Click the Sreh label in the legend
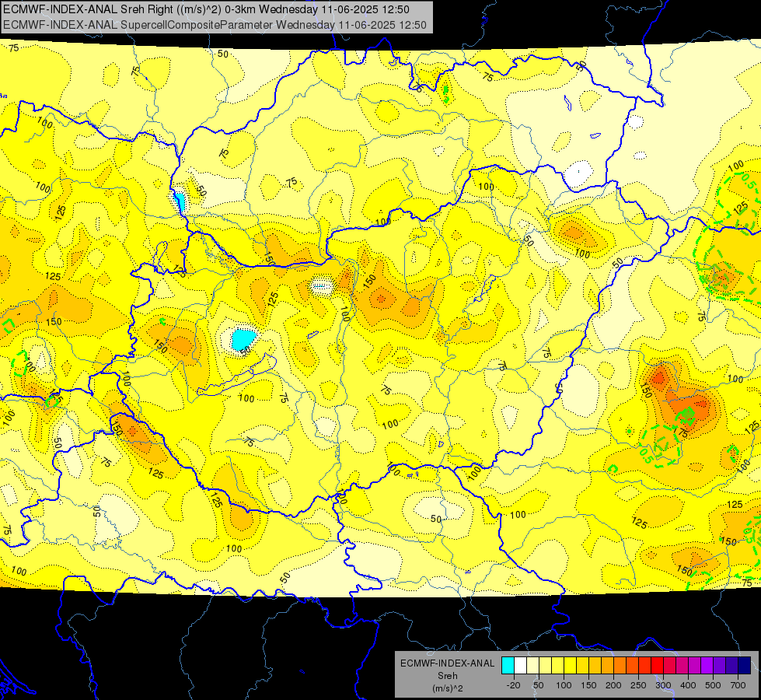The image size is (761, 700). tap(448, 676)
